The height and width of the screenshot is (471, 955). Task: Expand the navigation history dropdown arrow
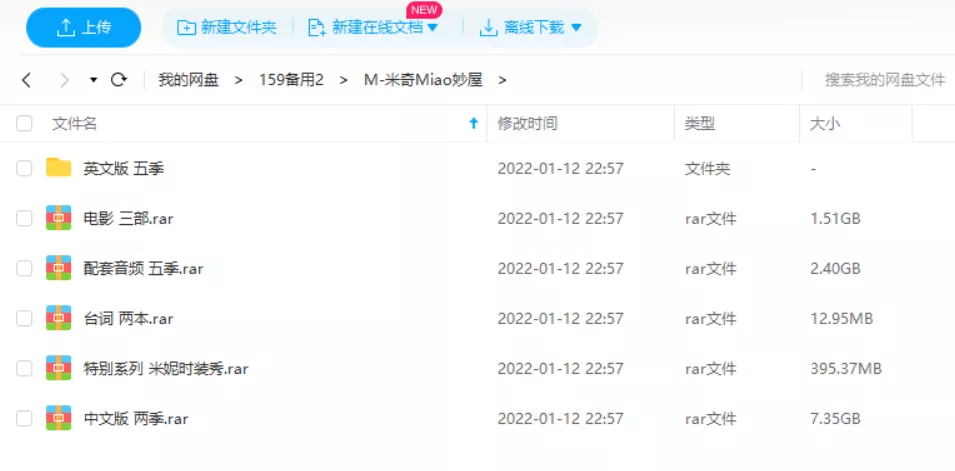(93, 80)
